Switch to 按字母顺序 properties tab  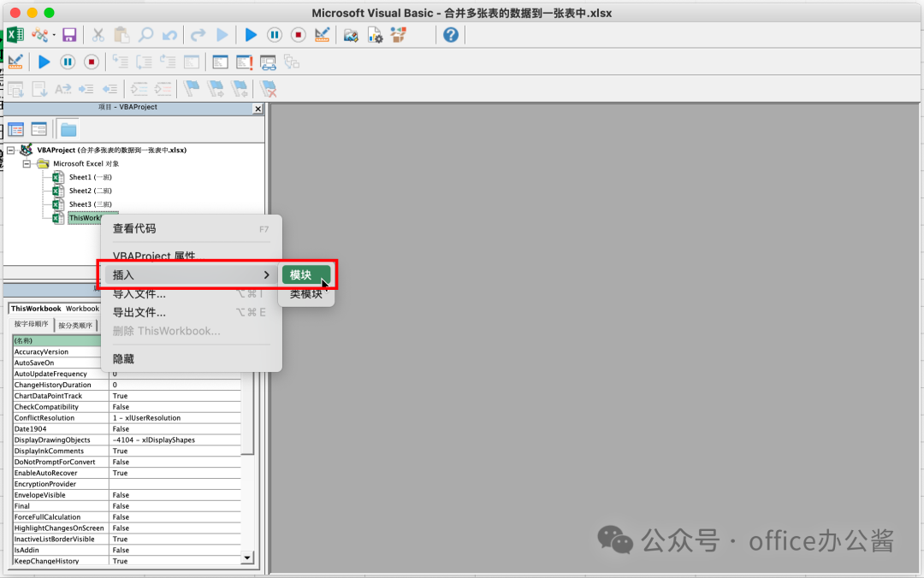tap(32, 324)
